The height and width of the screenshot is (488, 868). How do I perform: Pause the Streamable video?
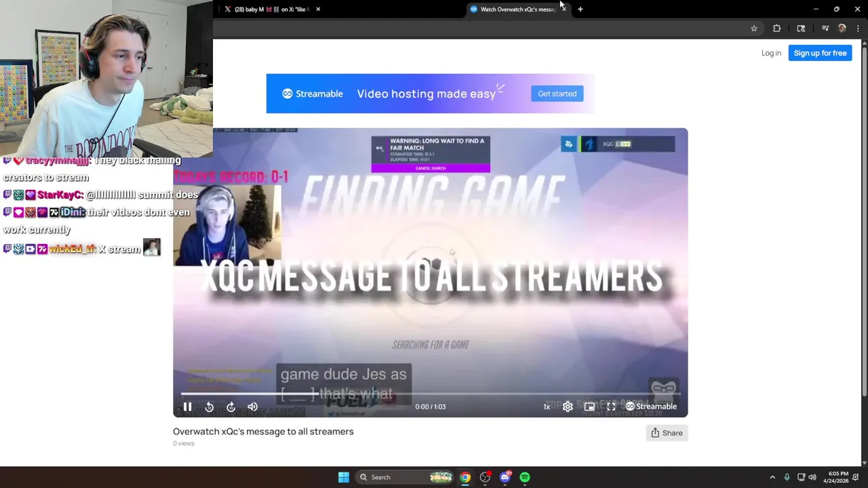[x=188, y=407]
